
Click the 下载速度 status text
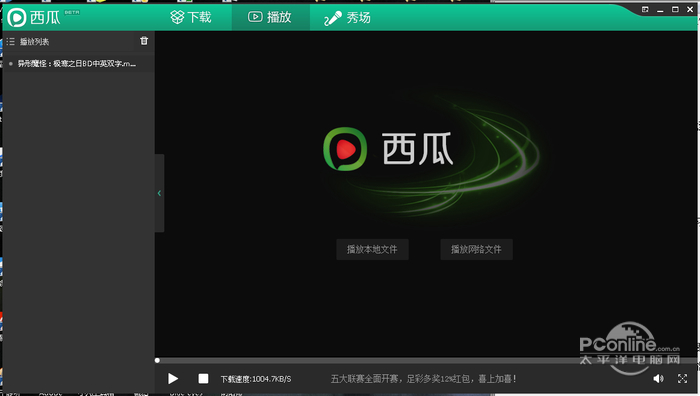pyautogui.click(x=256, y=379)
